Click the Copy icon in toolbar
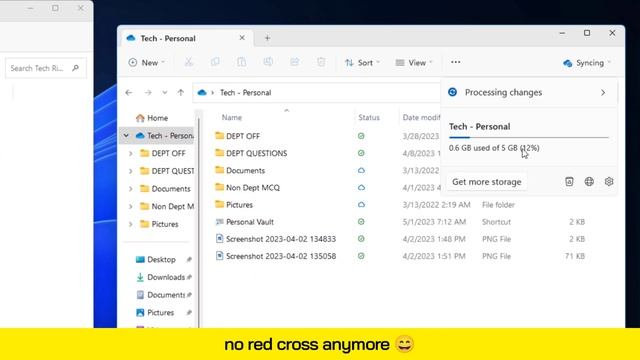640x360 pixels. pyautogui.click(x=215, y=62)
